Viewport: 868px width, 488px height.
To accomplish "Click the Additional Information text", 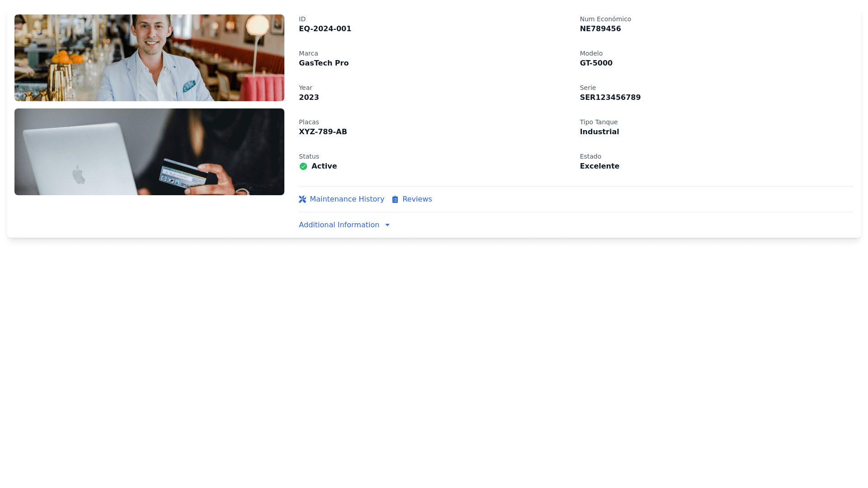I will coord(339,225).
